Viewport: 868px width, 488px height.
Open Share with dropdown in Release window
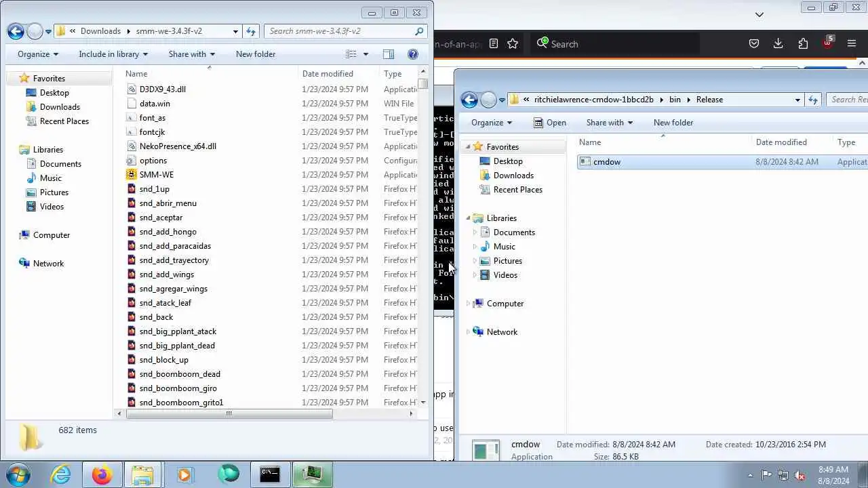click(610, 123)
